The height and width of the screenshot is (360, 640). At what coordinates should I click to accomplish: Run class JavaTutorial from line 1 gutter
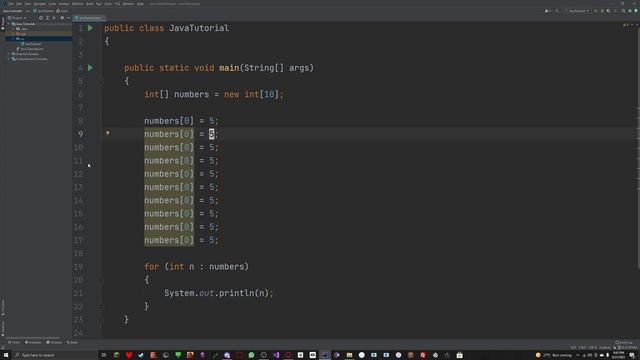tap(90, 28)
